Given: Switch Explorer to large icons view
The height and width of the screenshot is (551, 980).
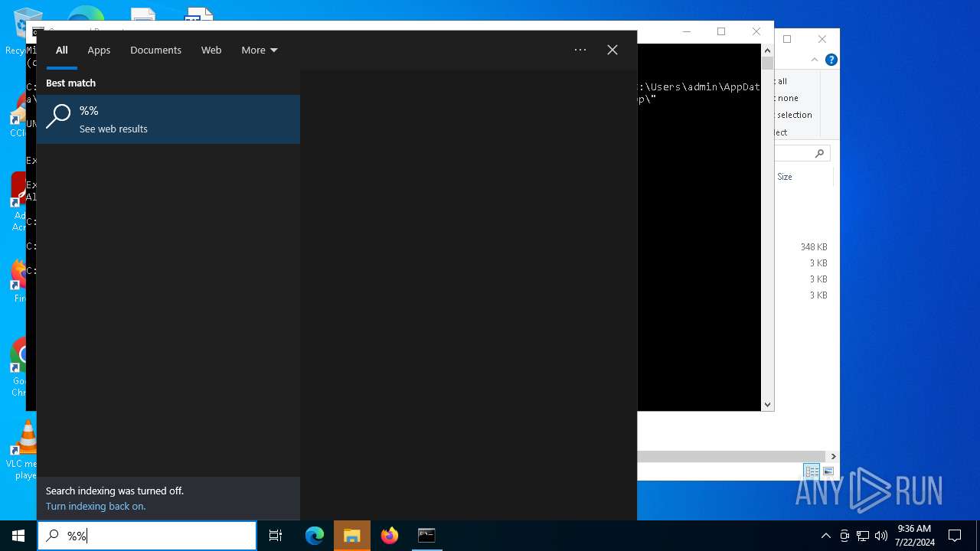Looking at the screenshot, I should click(x=828, y=471).
